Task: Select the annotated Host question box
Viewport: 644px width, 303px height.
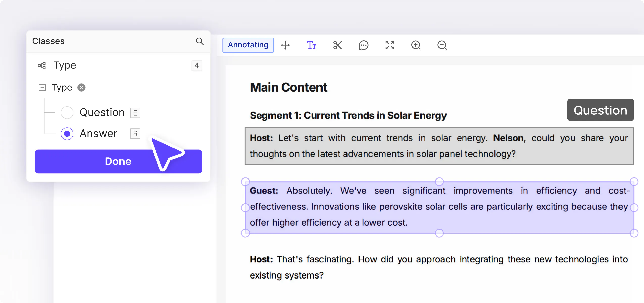Action: (439, 146)
